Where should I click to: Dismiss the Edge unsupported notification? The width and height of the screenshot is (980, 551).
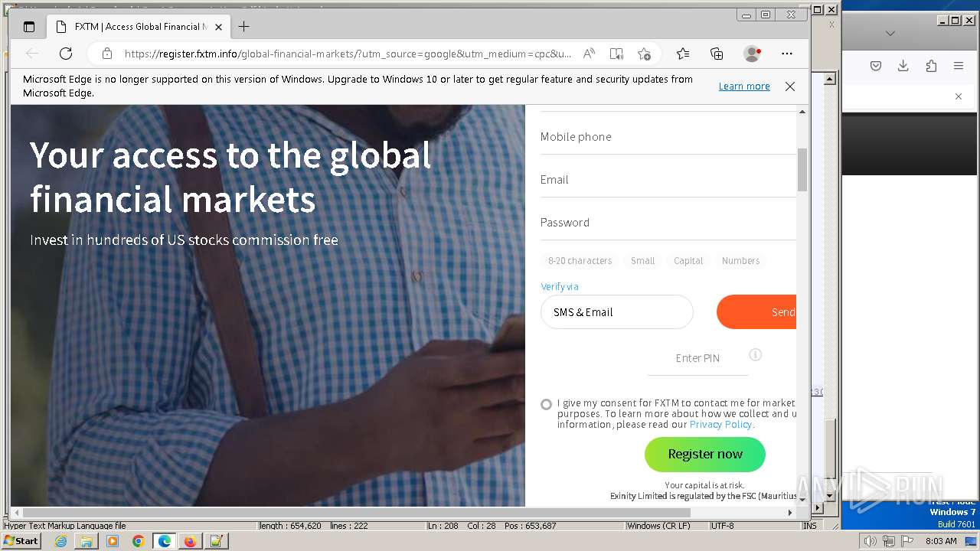point(790,86)
